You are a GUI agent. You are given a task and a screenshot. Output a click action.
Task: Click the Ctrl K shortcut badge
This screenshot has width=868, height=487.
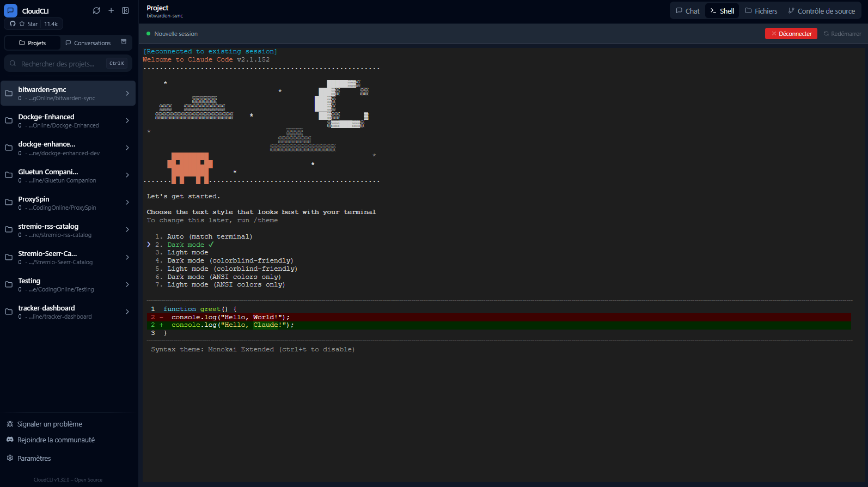(x=117, y=63)
